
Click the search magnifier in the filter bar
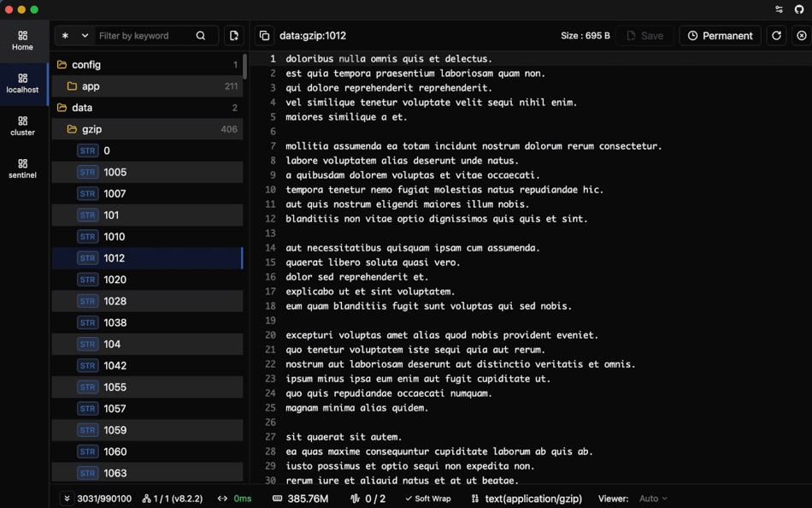(x=201, y=36)
